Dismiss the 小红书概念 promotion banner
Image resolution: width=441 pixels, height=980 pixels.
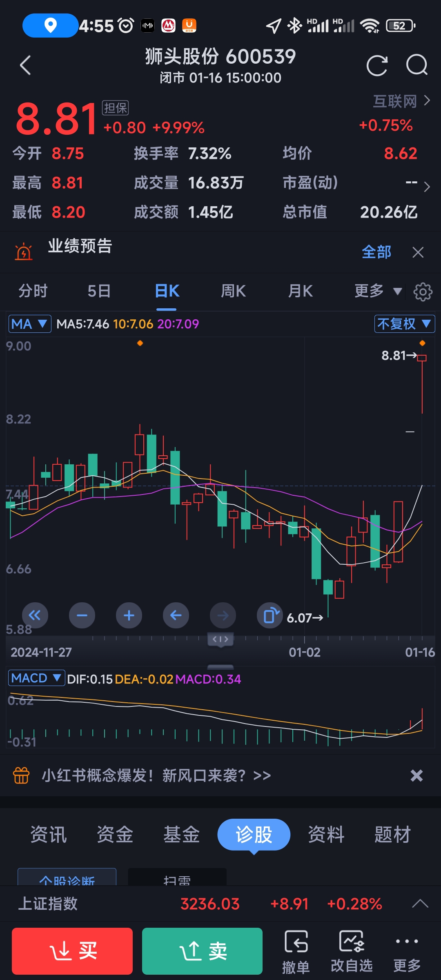click(x=416, y=775)
